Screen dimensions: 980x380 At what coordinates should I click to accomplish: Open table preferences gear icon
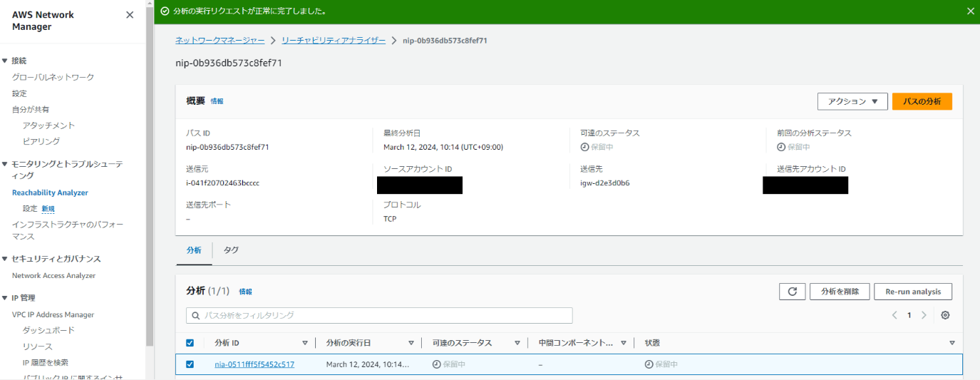coord(945,315)
